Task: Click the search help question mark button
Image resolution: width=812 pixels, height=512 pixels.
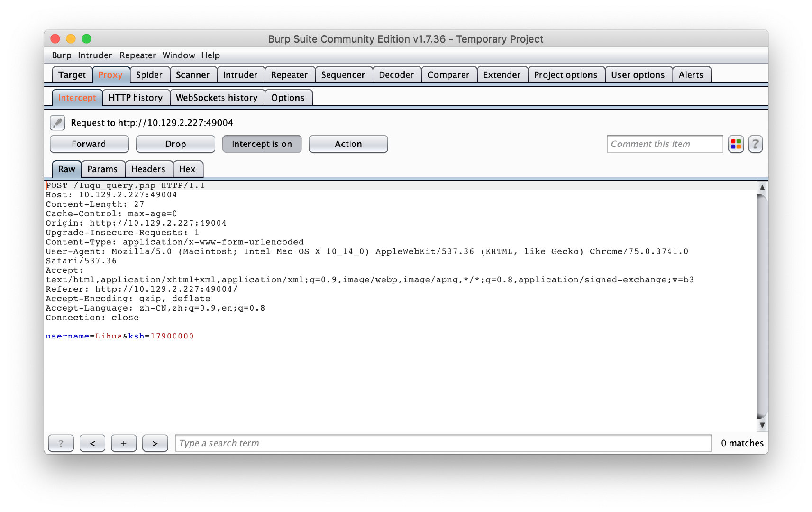Action: [x=61, y=443]
